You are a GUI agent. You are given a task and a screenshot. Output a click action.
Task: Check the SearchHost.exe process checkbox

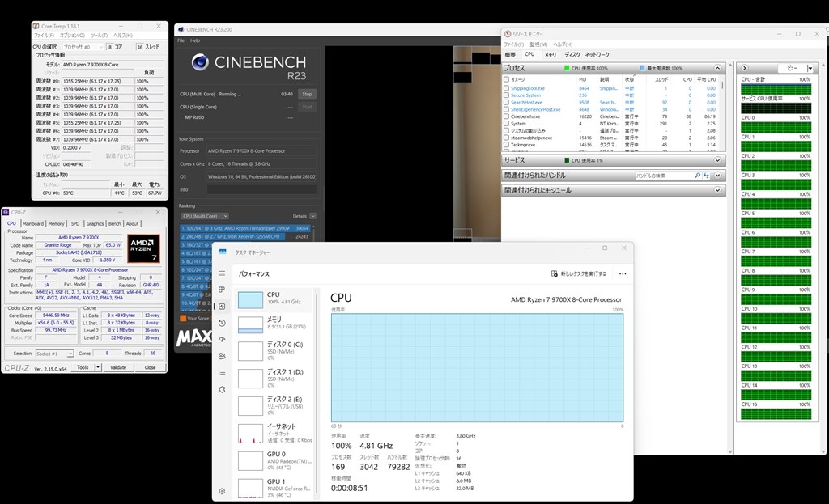point(507,103)
